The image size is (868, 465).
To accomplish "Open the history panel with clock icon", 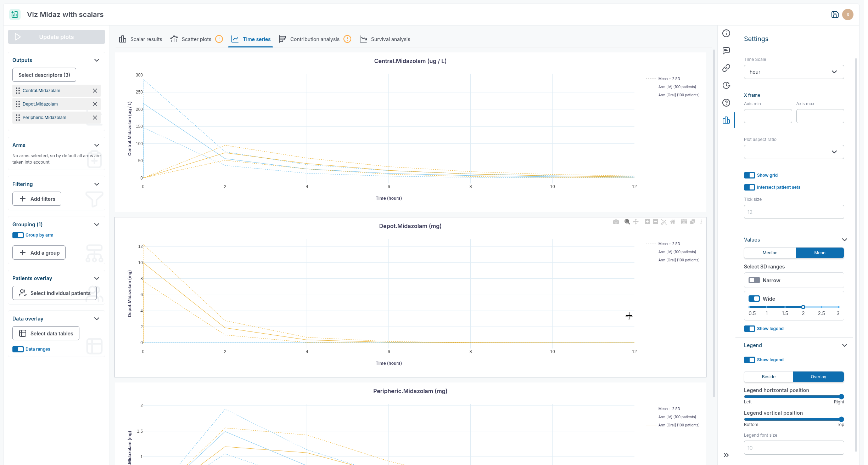I will tap(726, 85).
